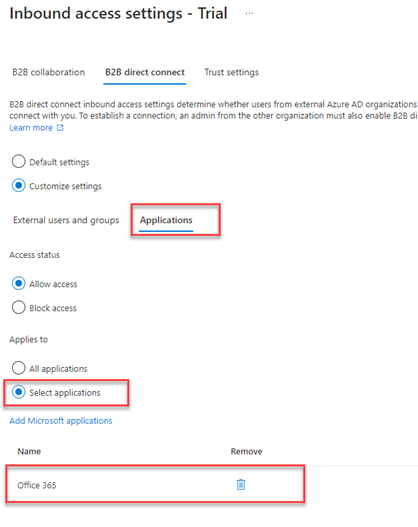
Task: Pick the Select applications radio option
Action: click(x=18, y=392)
